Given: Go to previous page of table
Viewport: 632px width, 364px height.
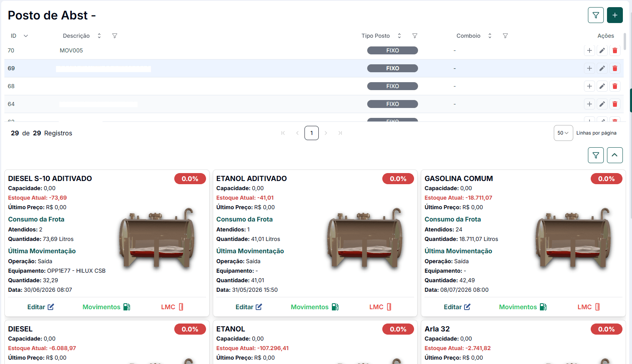Looking at the screenshot, I should click(x=297, y=133).
